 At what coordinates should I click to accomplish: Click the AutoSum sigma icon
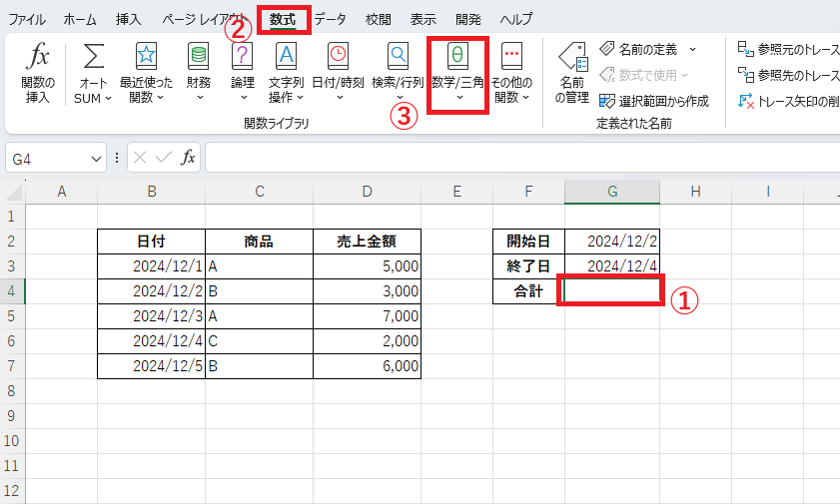pyautogui.click(x=93, y=57)
